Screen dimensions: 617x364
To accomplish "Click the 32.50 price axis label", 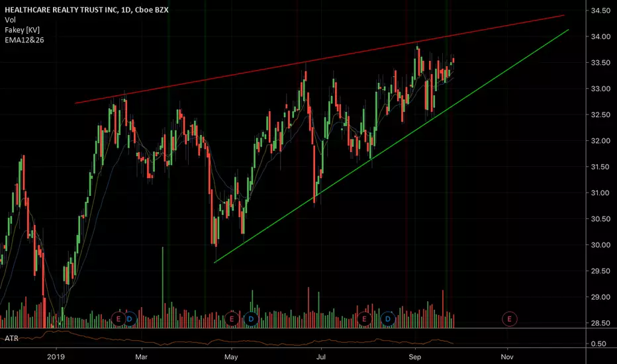I will [600, 115].
